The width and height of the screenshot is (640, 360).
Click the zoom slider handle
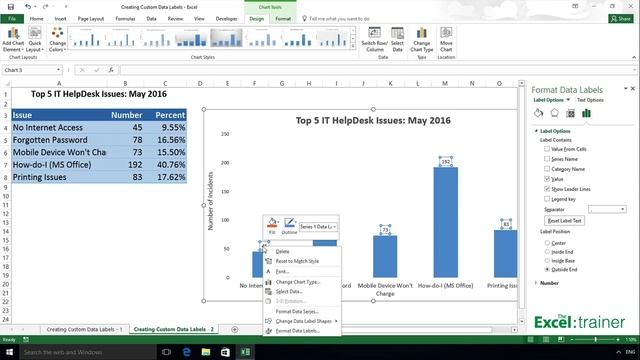tap(596, 340)
